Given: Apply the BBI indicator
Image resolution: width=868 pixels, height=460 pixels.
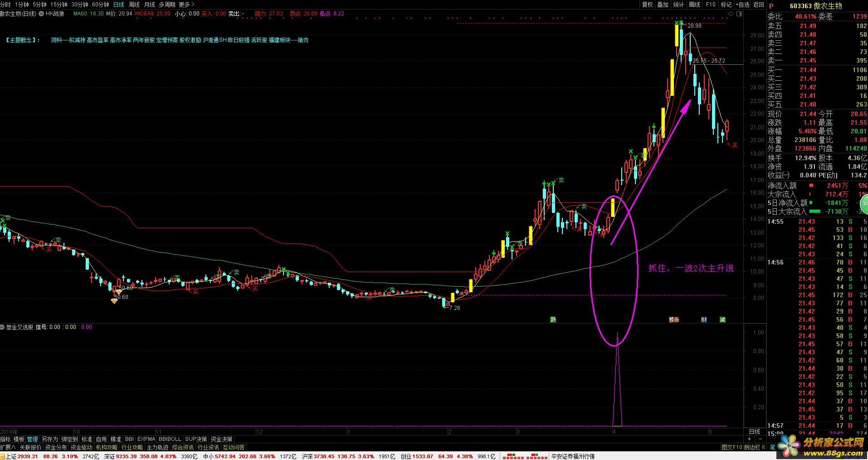Looking at the screenshot, I should tap(130, 439).
